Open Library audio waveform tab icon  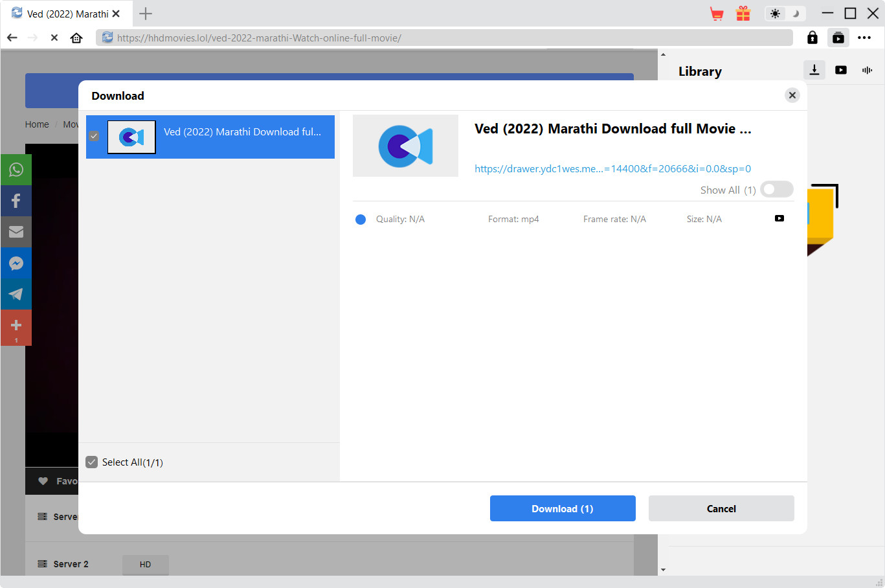click(868, 70)
